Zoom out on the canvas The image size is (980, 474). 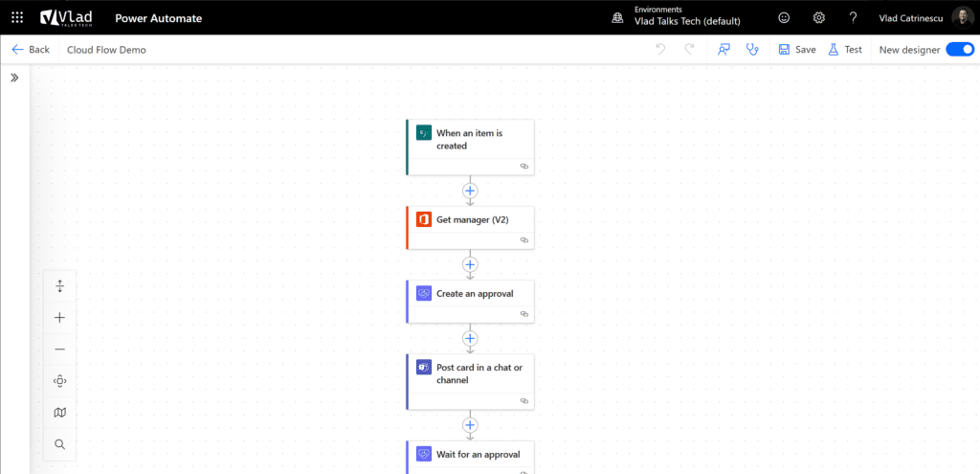(x=60, y=350)
